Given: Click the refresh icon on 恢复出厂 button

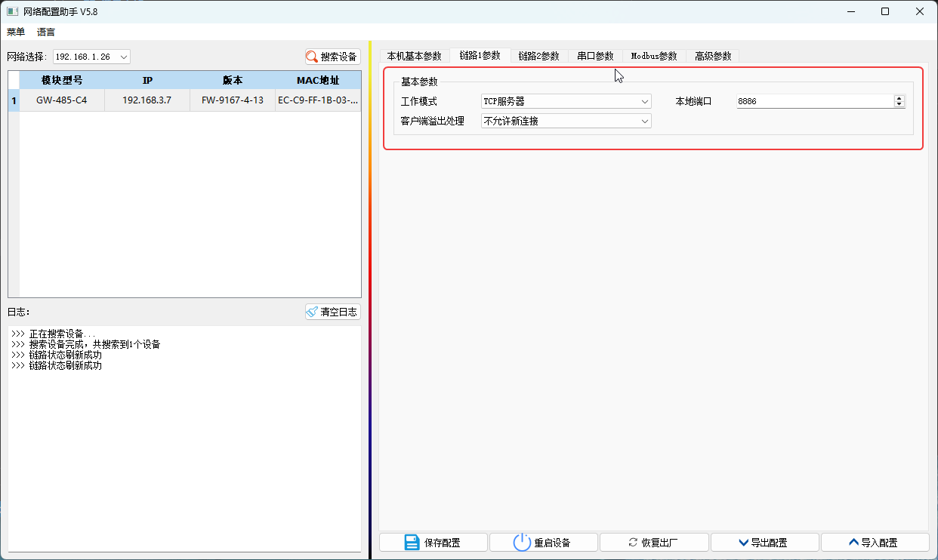Looking at the screenshot, I should coord(633,542).
